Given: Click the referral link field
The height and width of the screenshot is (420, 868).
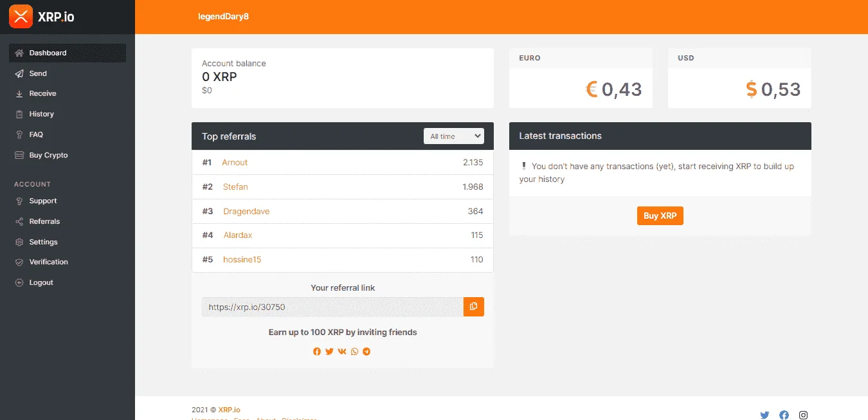Looking at the screenshot, I should point(332,307).
